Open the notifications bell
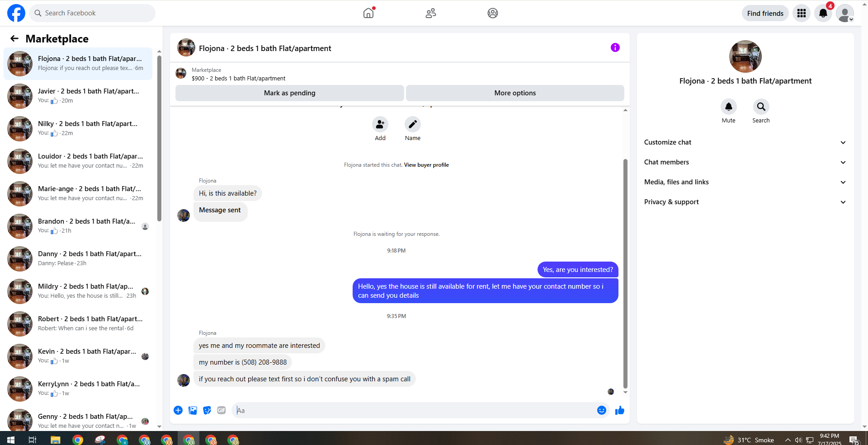This screenshot has width=868, height=445. click(x=823, y=13)
